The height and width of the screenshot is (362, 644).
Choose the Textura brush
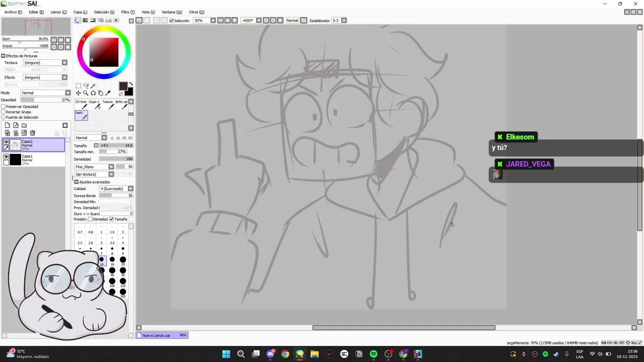(108, 104)
